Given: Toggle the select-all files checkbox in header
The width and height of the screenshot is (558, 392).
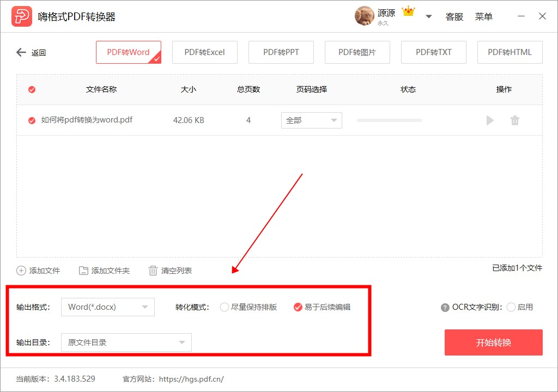Looking at the screenshot, I should [x=32, y=90].
